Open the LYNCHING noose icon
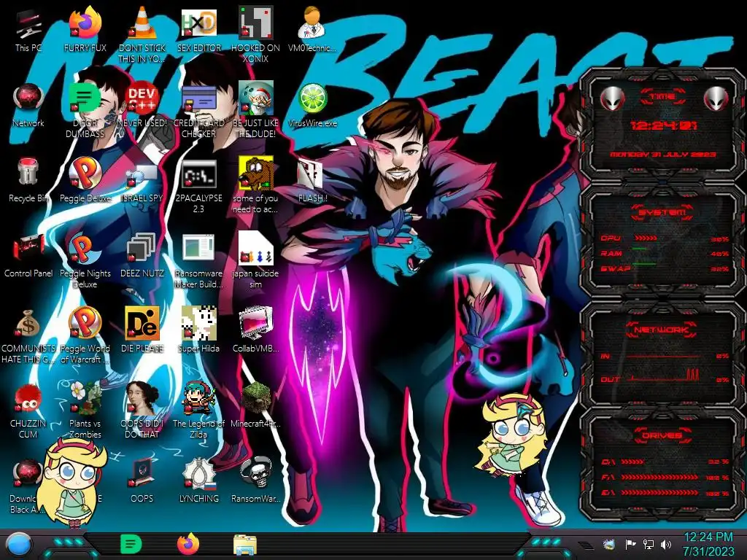Screen dimensions: 747x560 coord(198,480)
